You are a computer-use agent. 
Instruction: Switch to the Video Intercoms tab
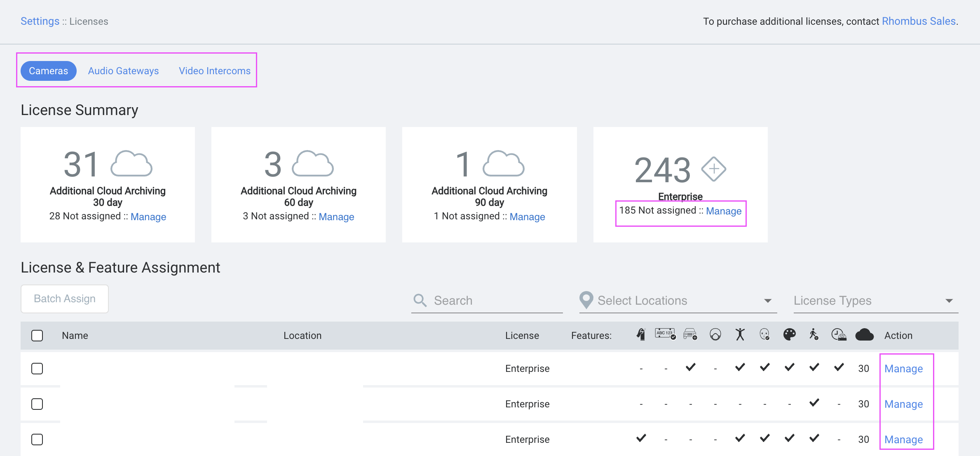click(x=215, y=71)
